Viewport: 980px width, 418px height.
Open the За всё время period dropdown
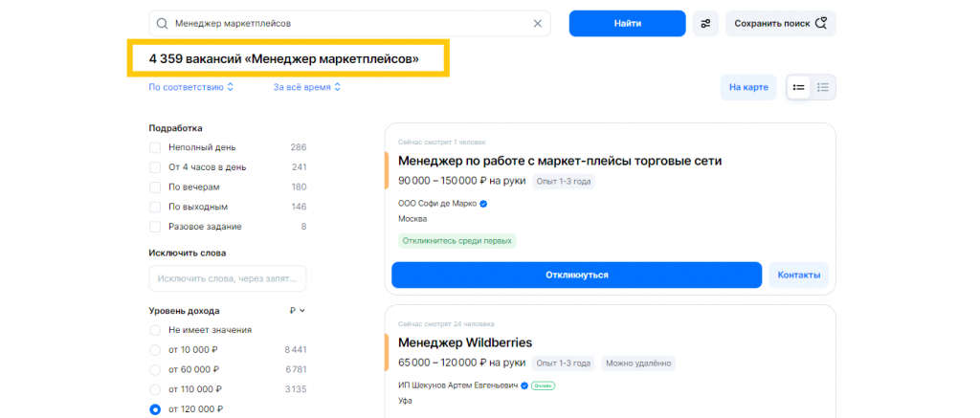(x=307, y=87)
